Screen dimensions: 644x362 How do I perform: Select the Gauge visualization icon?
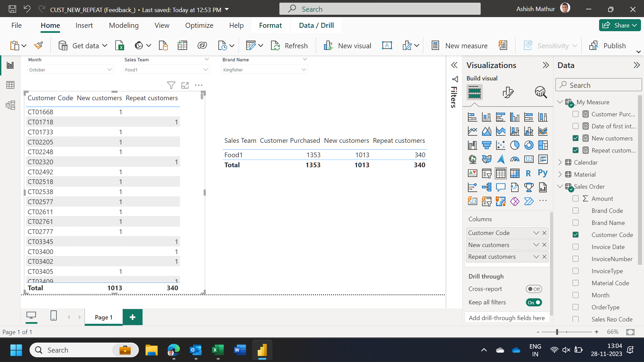coord(515,159)
